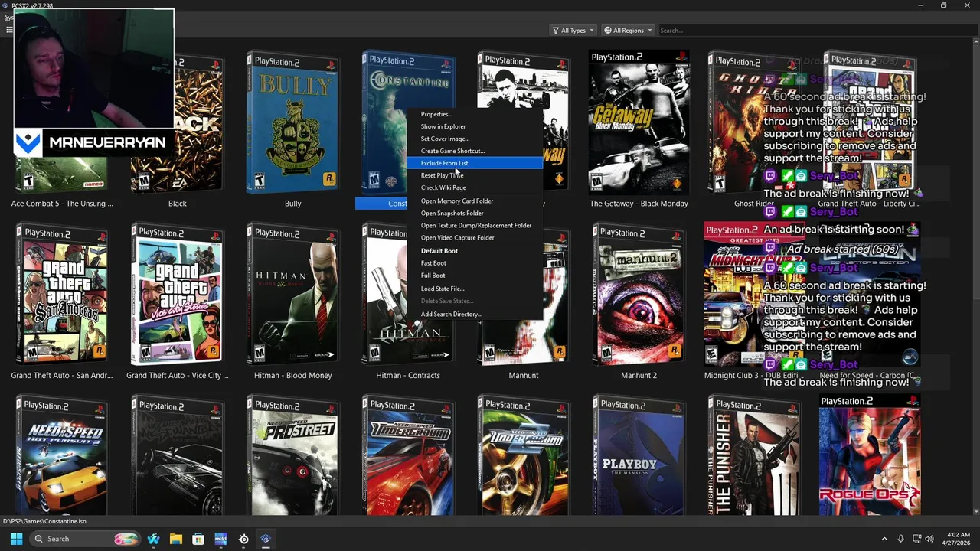Open Microsoft Store from the taskbar

point(198,539)
